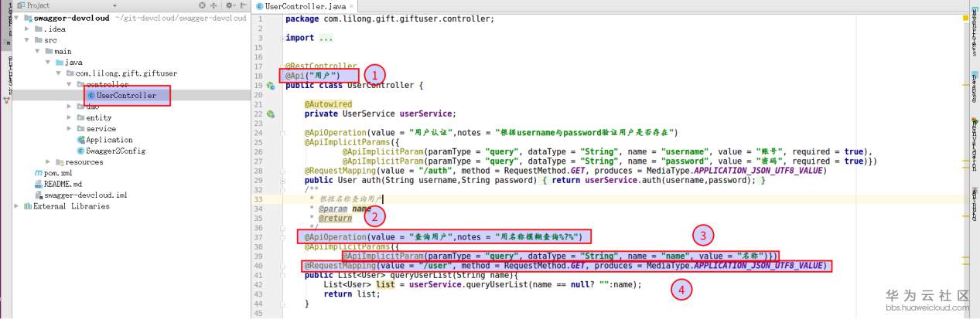This screenshot has height=319, width=980.
Task: Expand the service package
Action: pyautogui.click(x=70, y=129)
